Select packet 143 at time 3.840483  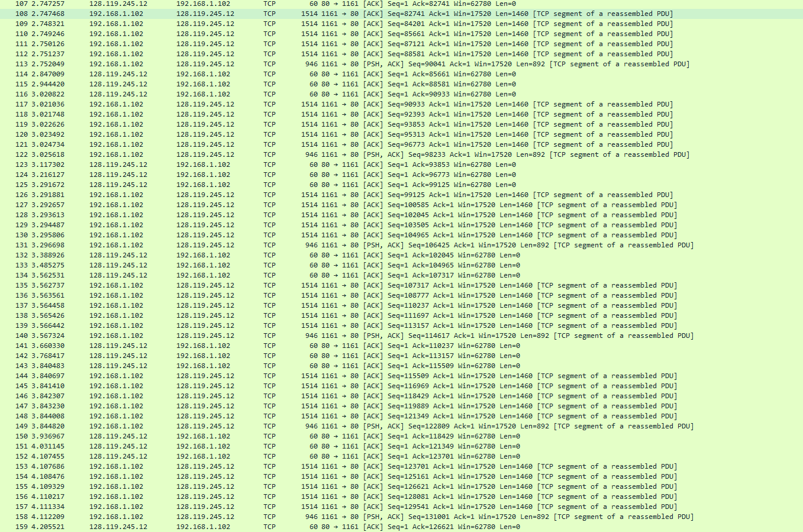click(x=237, y=365)
